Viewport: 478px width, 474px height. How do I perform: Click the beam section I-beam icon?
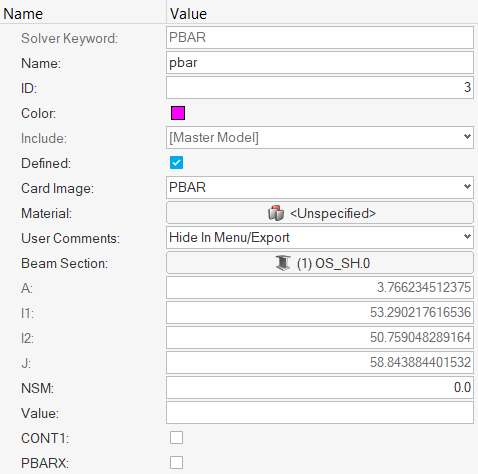283,263
